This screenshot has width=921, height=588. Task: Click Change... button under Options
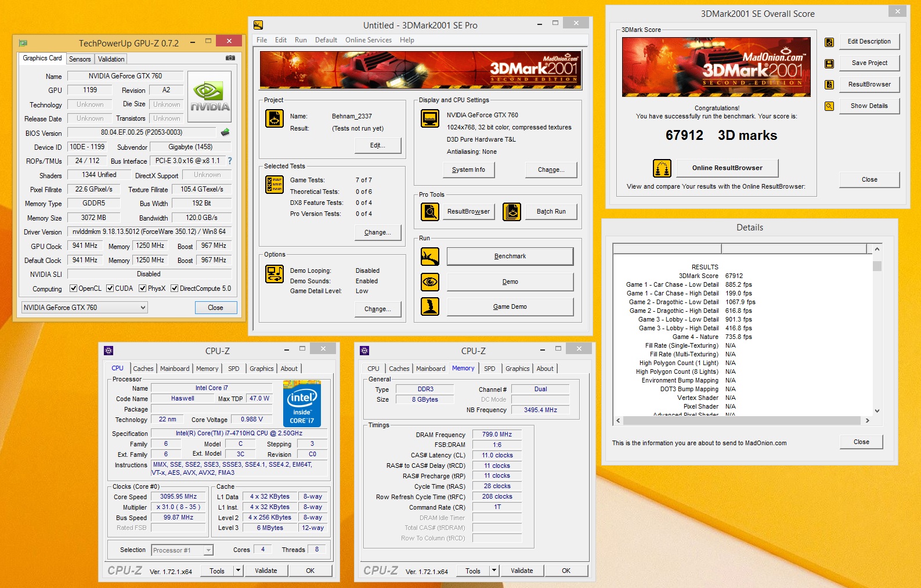[378, 309]
